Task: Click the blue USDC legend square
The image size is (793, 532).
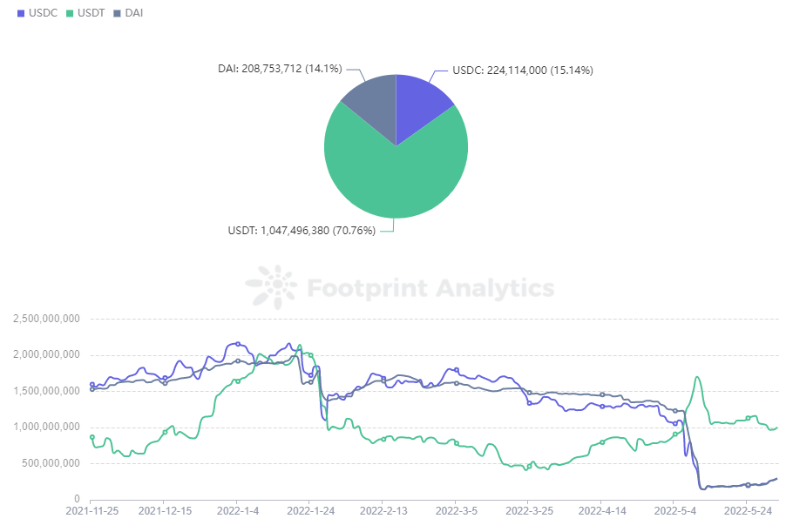Action: coord(21,14)
